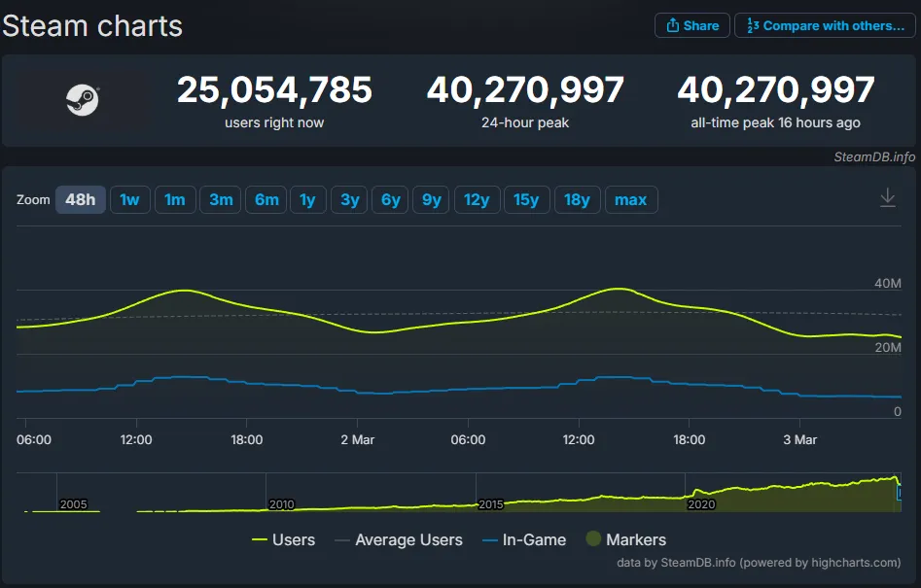921x588 pixels.
Task: Show max time range
Action: [x=631, y=199]
